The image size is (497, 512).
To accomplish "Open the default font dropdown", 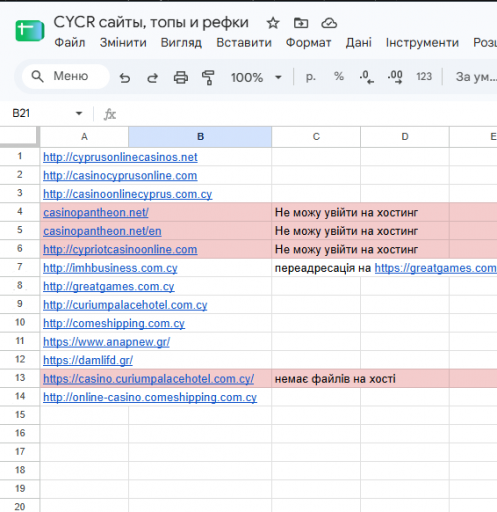I will (476, 77).
